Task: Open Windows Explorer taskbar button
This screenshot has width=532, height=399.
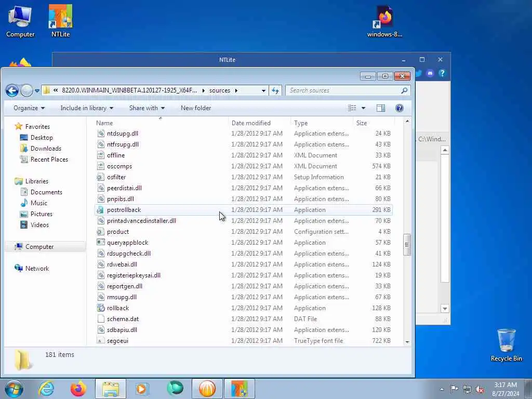Action: click(111, 389)
